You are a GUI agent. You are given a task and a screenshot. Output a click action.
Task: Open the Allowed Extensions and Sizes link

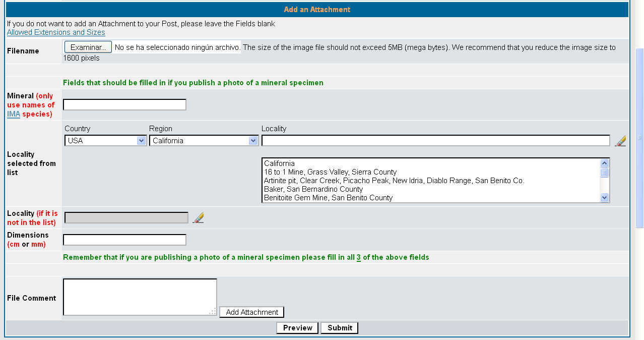click(x=56, y=32)
